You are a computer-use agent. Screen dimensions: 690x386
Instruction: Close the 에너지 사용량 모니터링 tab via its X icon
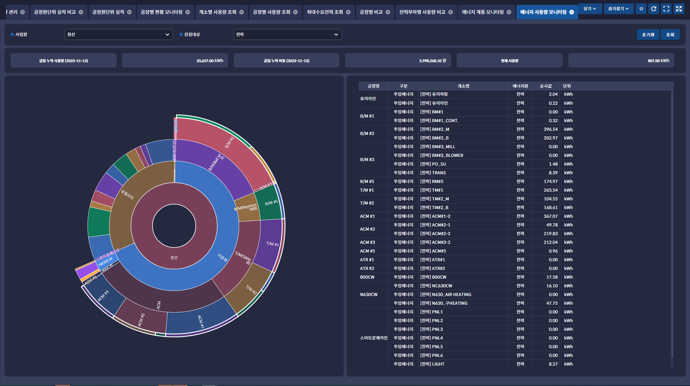[x=572, y=12]
